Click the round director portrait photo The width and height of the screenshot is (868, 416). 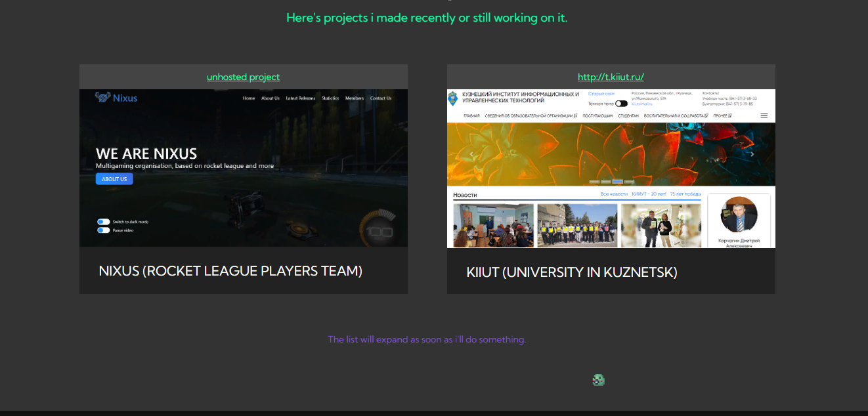click(739, 215)
